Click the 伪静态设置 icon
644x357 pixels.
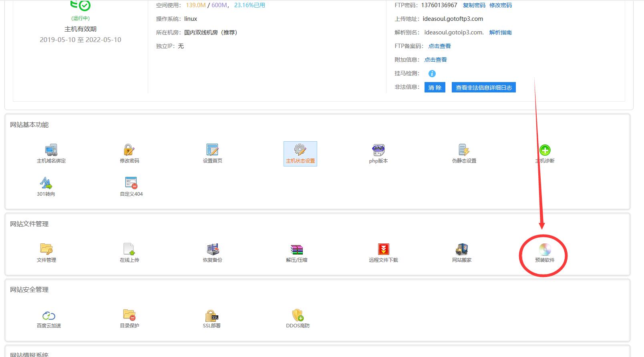[x=464, y=150]
